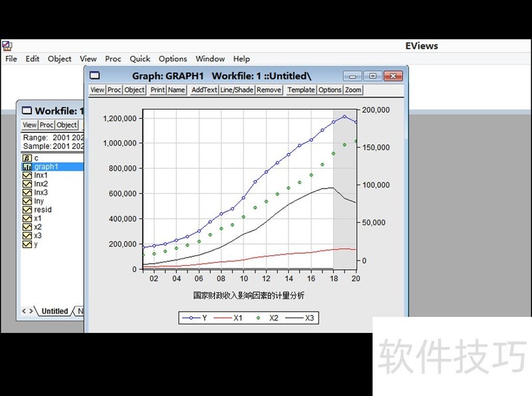Click the 200,000 right axis label at top
Screen dimensions: 532x396
[376, 110]
